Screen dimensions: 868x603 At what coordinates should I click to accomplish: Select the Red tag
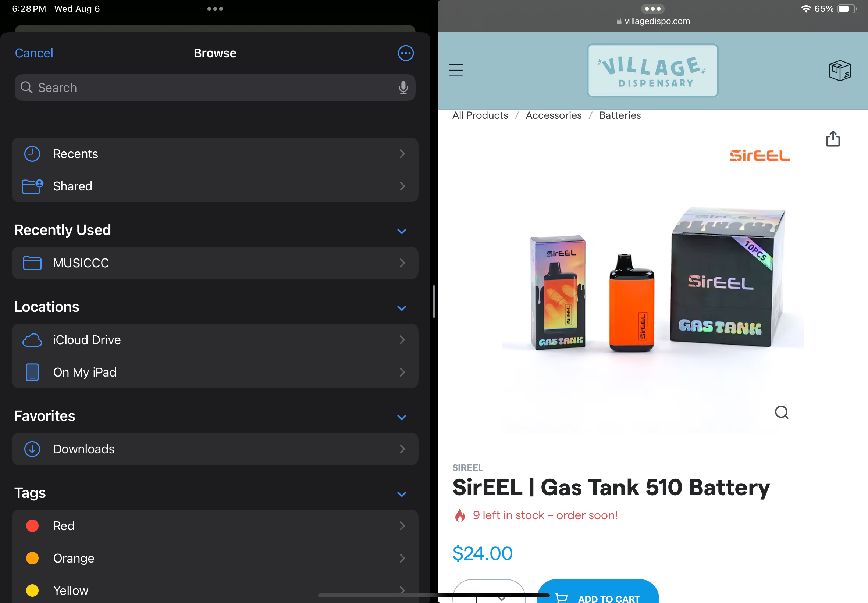coord(215,525)
